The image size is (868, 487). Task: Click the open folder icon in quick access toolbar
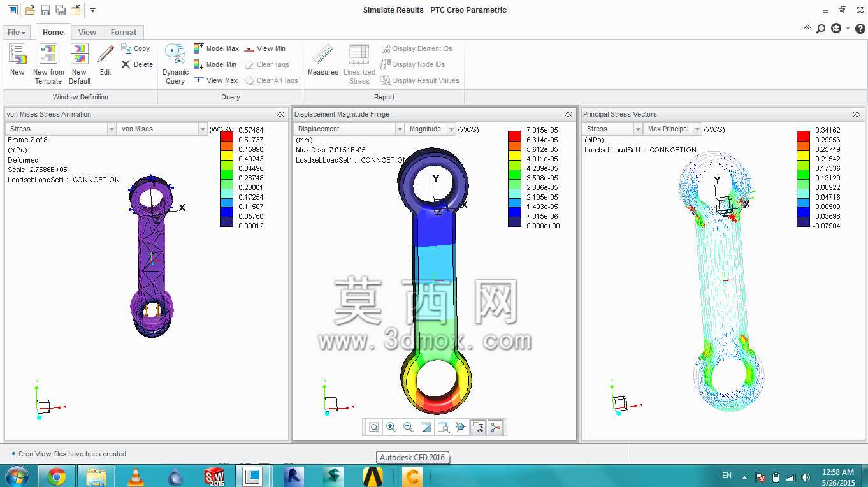click(29, 10)
